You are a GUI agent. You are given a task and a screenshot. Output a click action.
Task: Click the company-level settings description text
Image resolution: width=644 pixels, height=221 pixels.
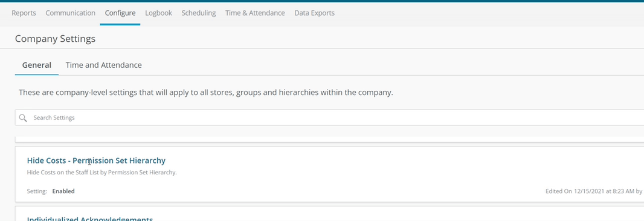click(x=206, y=93)
